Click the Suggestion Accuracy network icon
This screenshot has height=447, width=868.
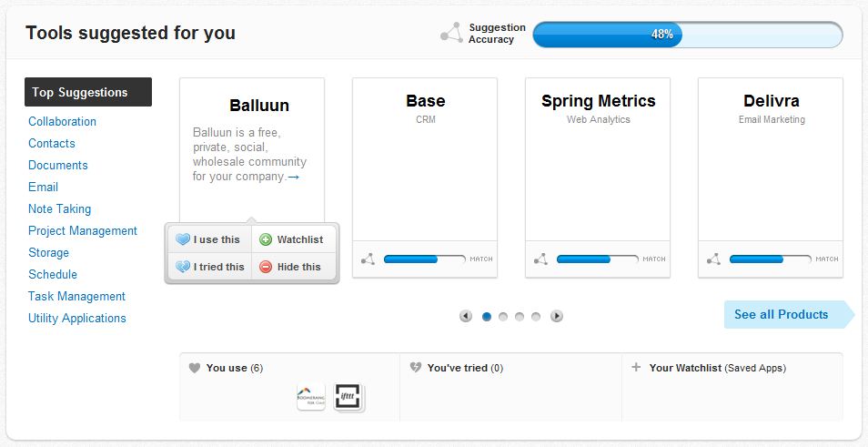451,34
